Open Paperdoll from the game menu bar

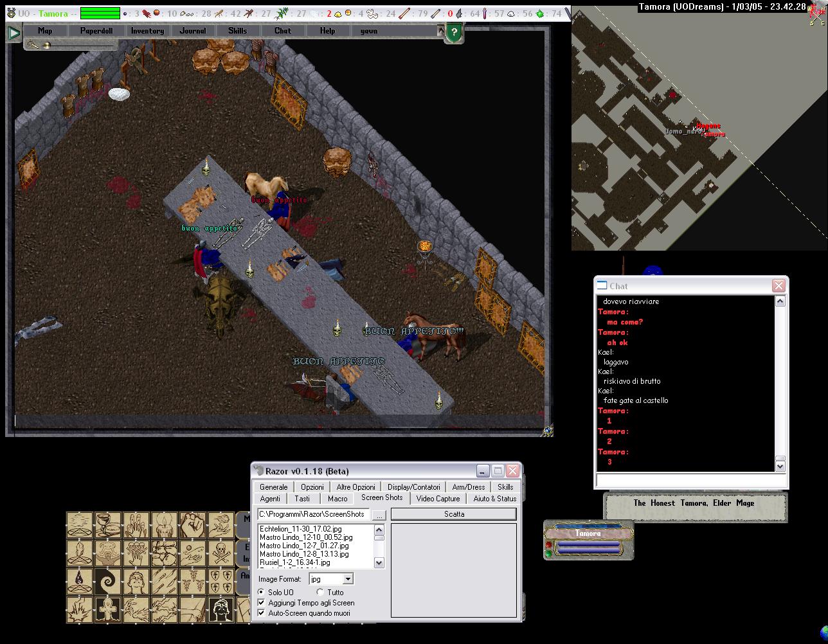coord(97,31)
